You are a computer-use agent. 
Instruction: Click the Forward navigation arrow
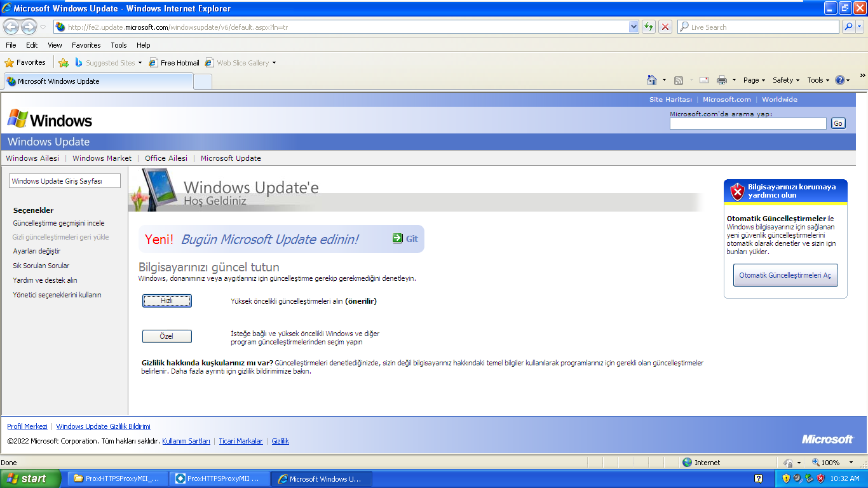pos(29,27)
